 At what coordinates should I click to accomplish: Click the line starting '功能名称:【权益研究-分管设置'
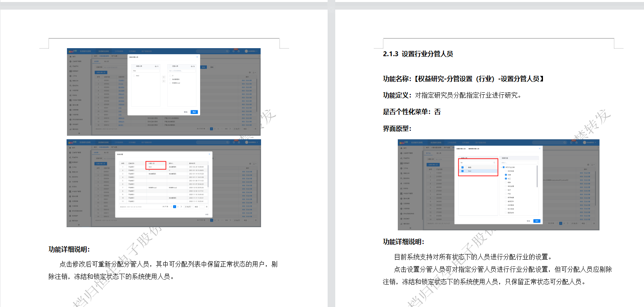point(464,79)
